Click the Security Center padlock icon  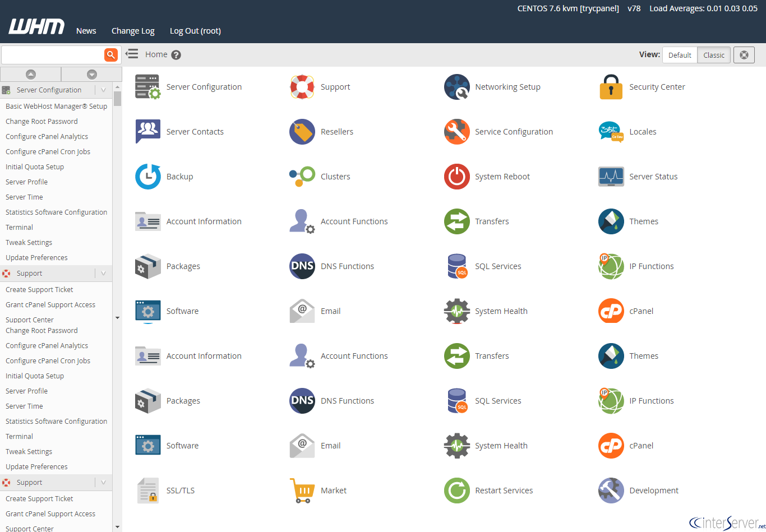pyautogui.click(x=611, y=87)
